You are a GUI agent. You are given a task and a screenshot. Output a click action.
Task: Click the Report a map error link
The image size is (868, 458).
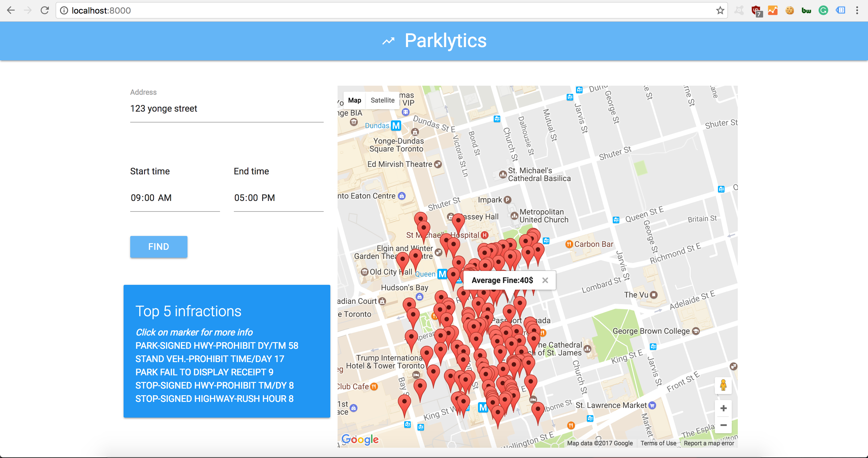pyautogui.click(x=709, y=443)
